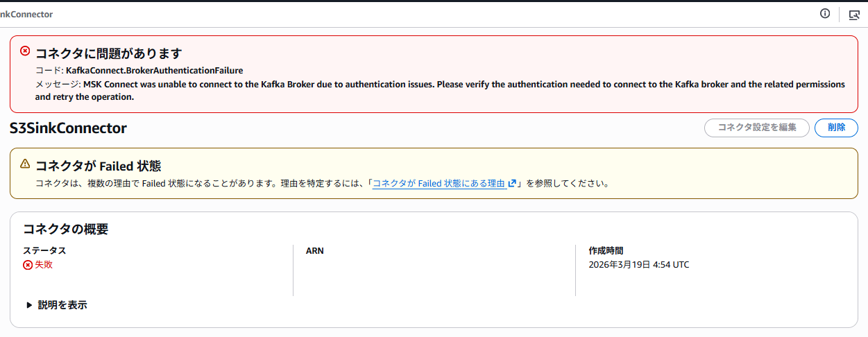Click the コネクタが Failed 状態 warning heading
868x337 pixels.
coord(98,166)
